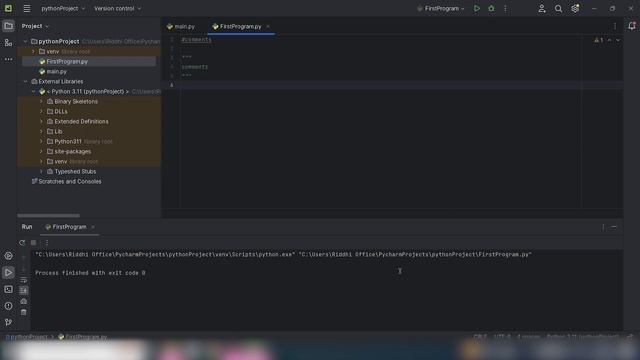Viewport: 640px width, 360px height.
Task: Open the main menu hamburger icon
Action: click(27, 9)
